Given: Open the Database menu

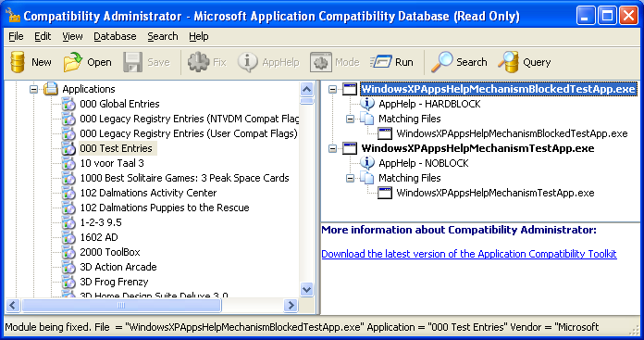Looking at the screenshot, I should (115, 36).
